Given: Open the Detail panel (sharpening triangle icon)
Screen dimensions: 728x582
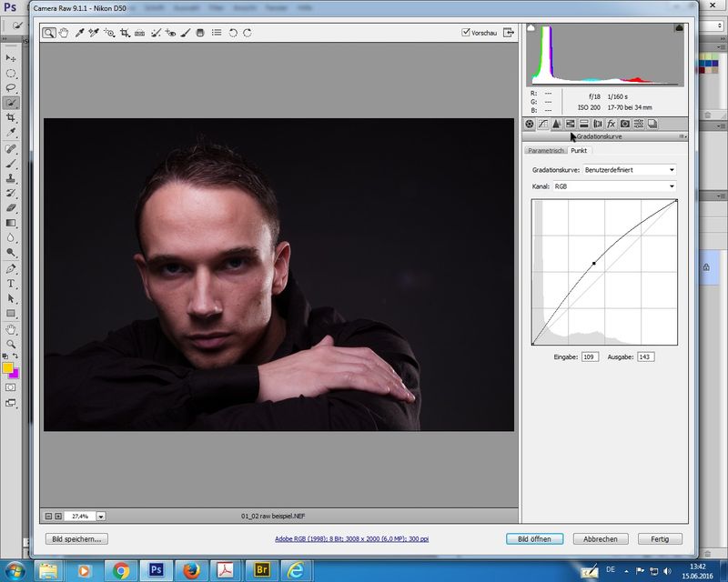Looking at the screenshot, I should point(556,124).
